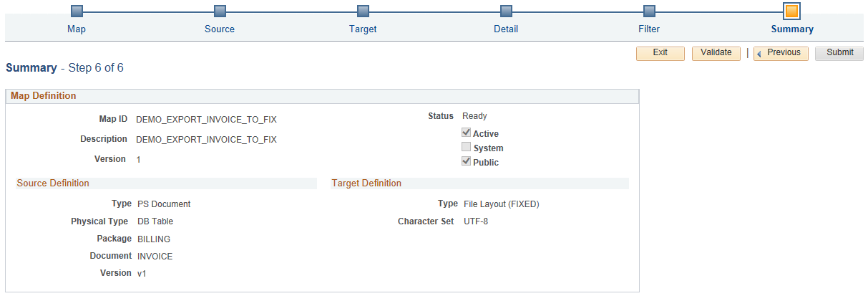The height and width of the screenshot is (296, 868).
Task: Toggle the Public checkbox
Action: click(x=466, y=161)
